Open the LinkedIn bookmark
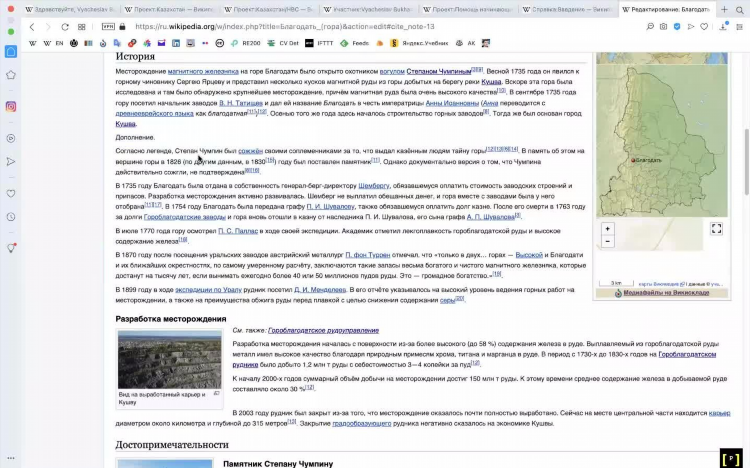Screen dimensions: 750x468 (x=176, y=43)
